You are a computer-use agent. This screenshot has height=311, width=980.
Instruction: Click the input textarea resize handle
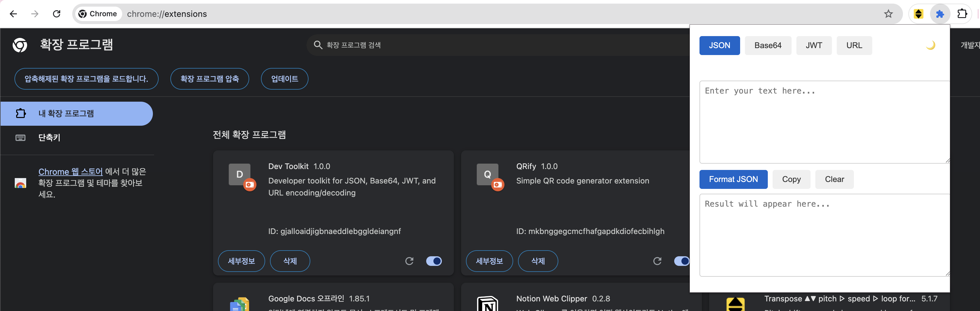pos(947,161)
